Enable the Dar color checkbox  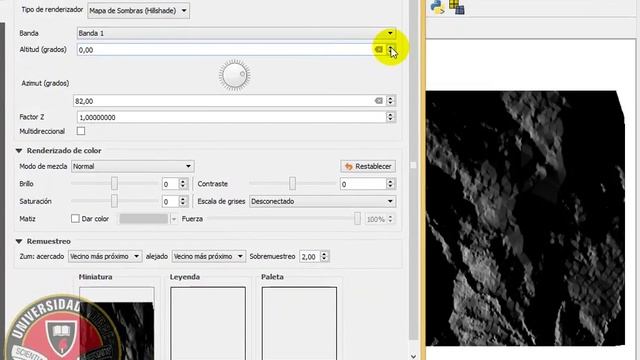[75, 219]
